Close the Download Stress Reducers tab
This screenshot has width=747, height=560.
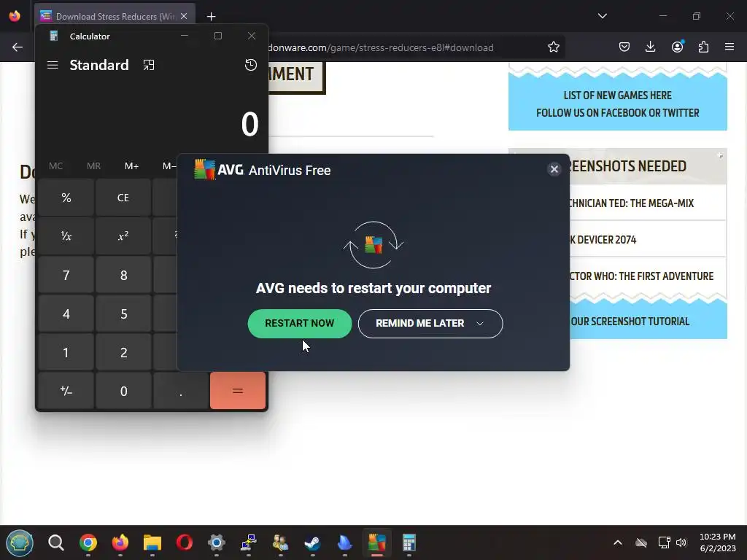point(184,16)
